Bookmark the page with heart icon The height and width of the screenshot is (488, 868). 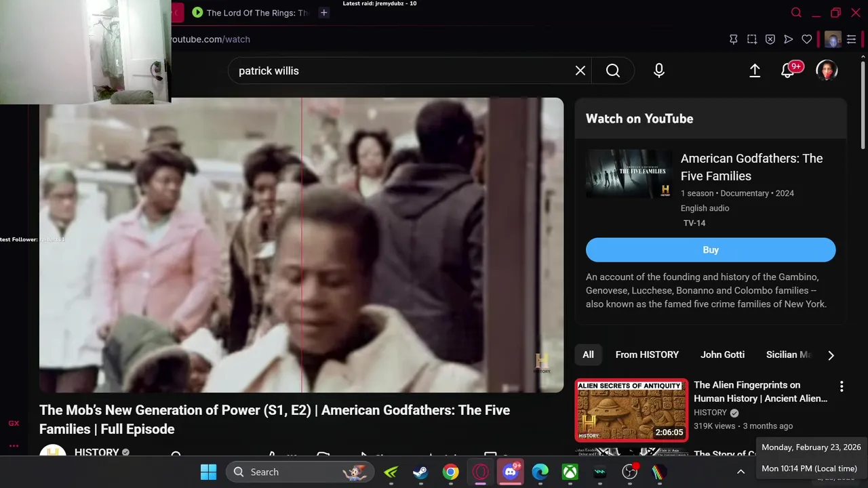point(807,39)
